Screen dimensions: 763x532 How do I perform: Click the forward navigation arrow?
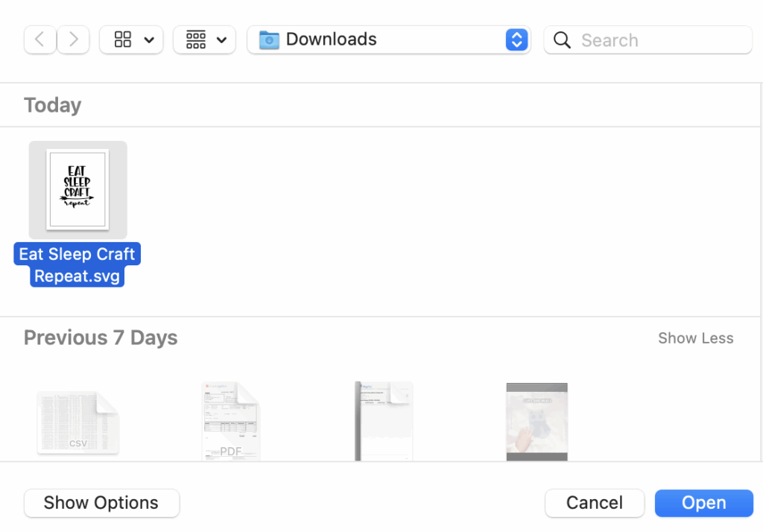pos(73,39)
